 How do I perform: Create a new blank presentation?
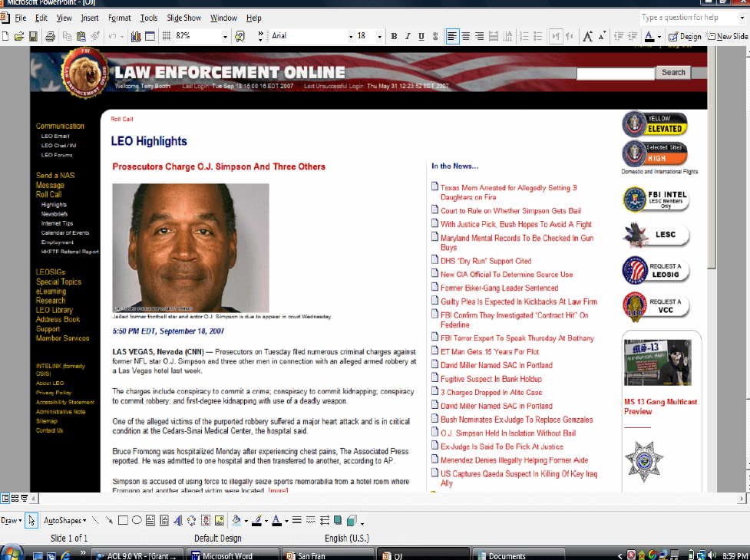coord(5,36)
